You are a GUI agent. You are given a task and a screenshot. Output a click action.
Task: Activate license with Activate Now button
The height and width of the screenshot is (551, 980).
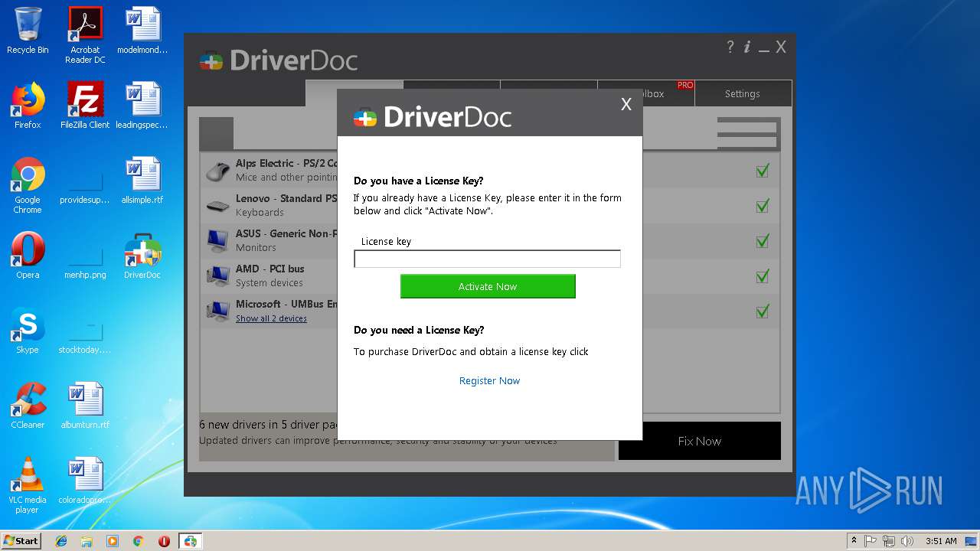click(x=488, y=286)
